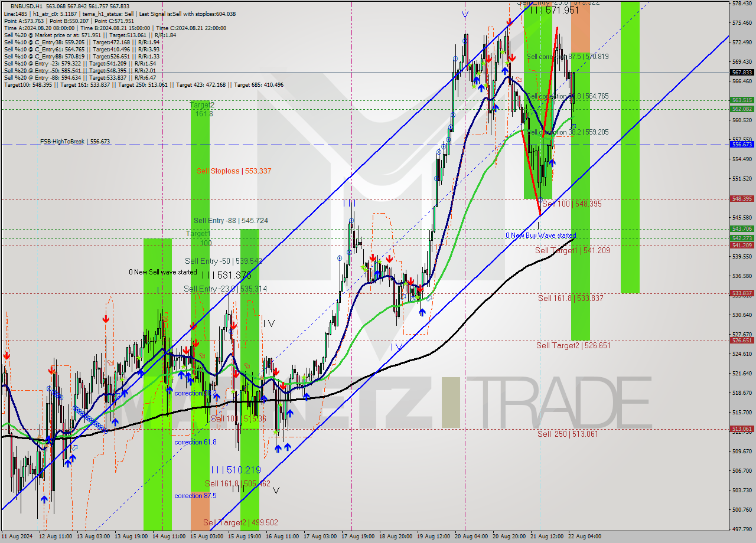
Task: Click the 578.430 top price scale value
Action: click(742, 4)
